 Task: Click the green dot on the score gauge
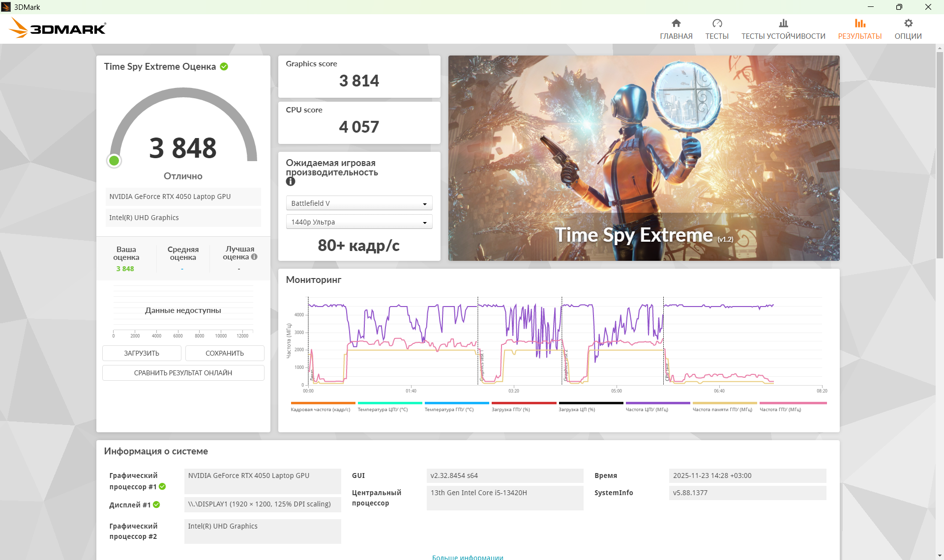pyautogui.click(x=114, y=161)
